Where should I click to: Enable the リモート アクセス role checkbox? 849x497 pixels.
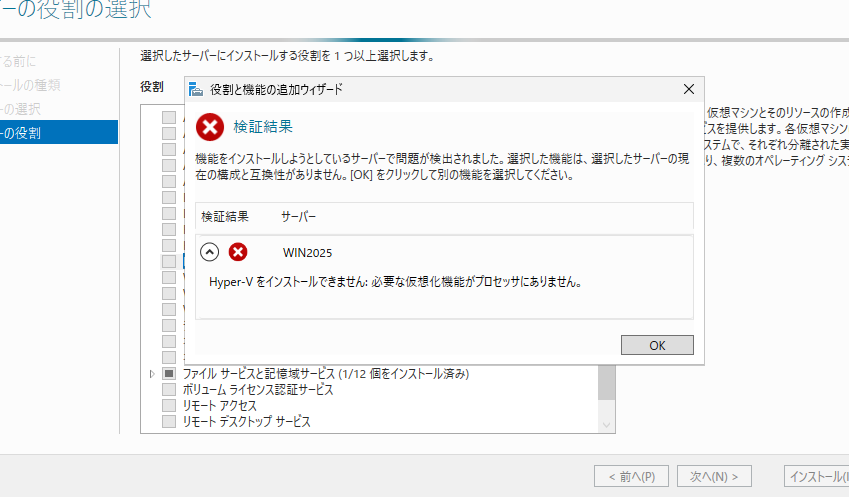(169, 406)
